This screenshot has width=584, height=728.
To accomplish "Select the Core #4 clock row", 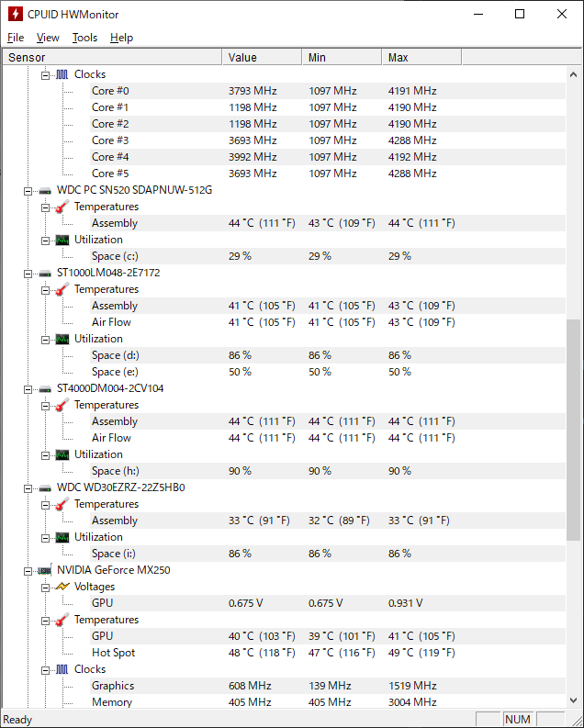I will (x=328, y=157).
